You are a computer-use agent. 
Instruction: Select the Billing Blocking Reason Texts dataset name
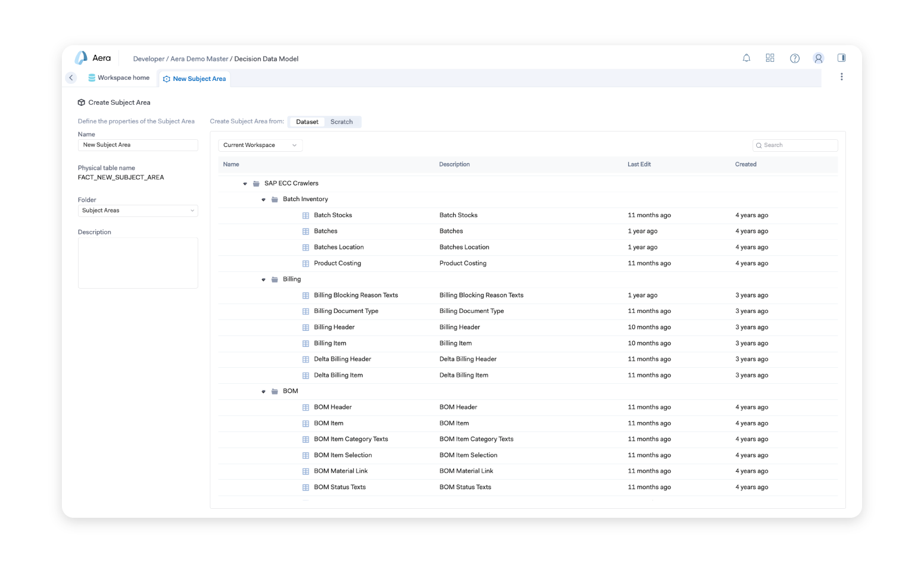(356, 295)
